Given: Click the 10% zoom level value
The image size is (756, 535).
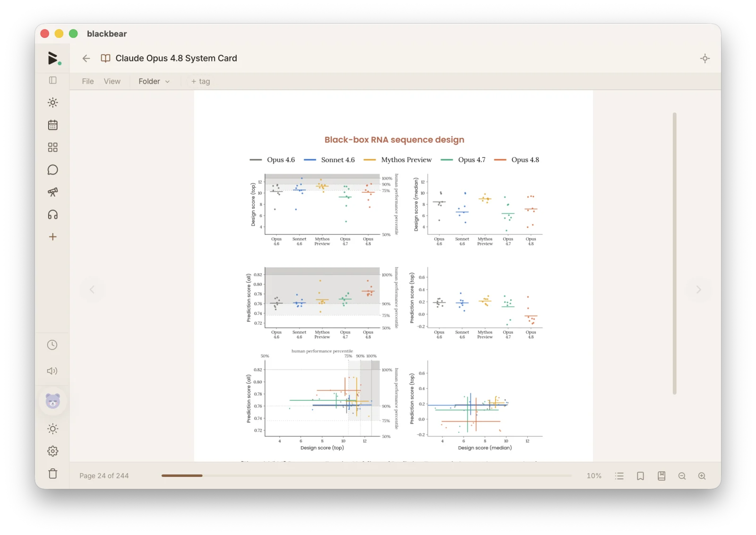Looking at the screenshot, I should point(594,476).
